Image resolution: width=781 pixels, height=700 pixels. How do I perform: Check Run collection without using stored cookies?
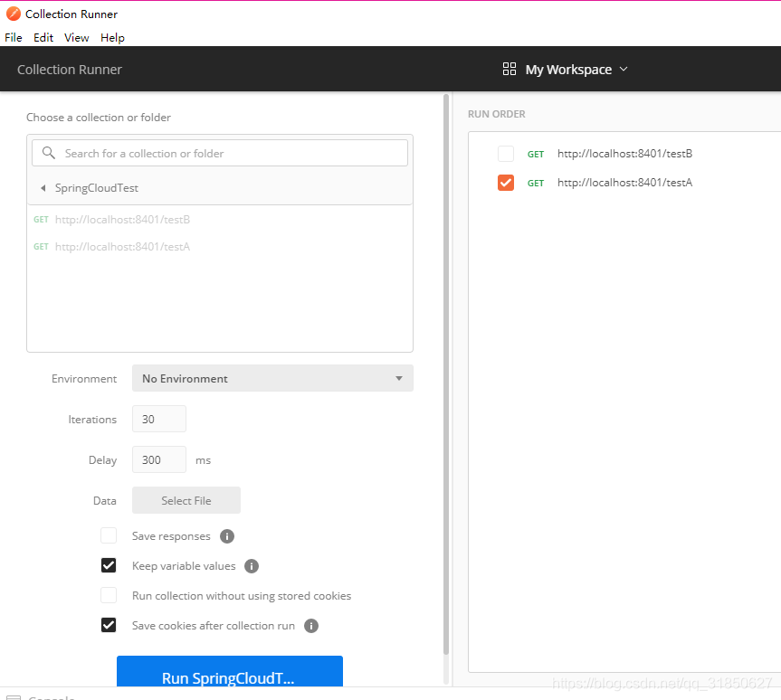(x=109, y=595)
